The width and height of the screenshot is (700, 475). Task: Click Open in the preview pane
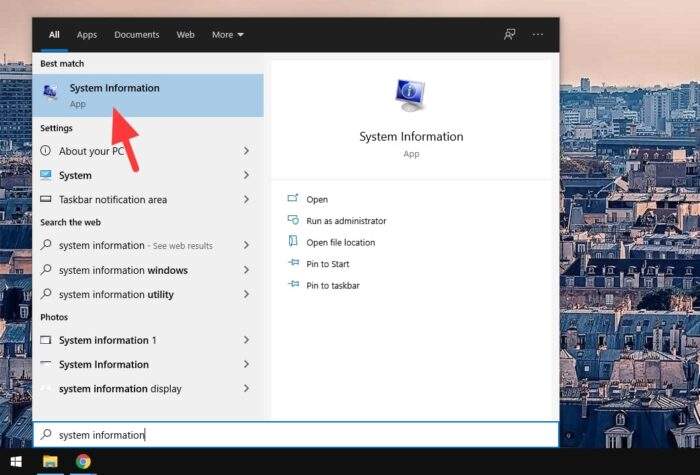click(317, 199)
